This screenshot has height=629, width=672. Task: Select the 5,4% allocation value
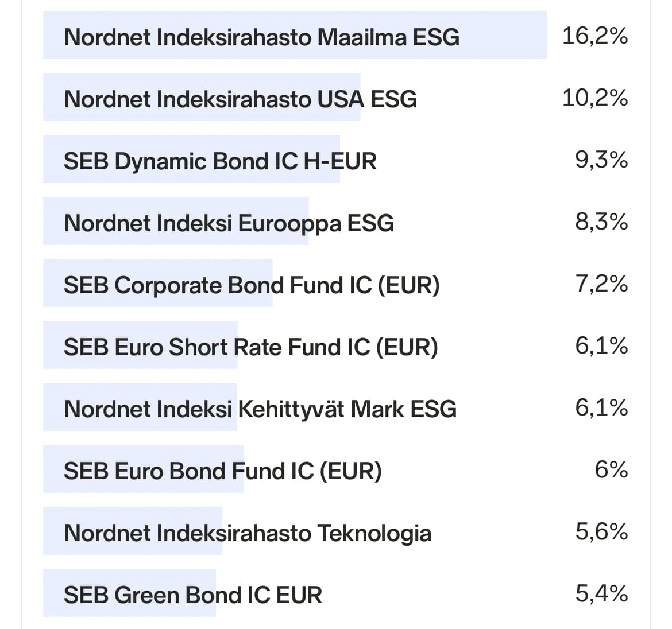[601, 594]
